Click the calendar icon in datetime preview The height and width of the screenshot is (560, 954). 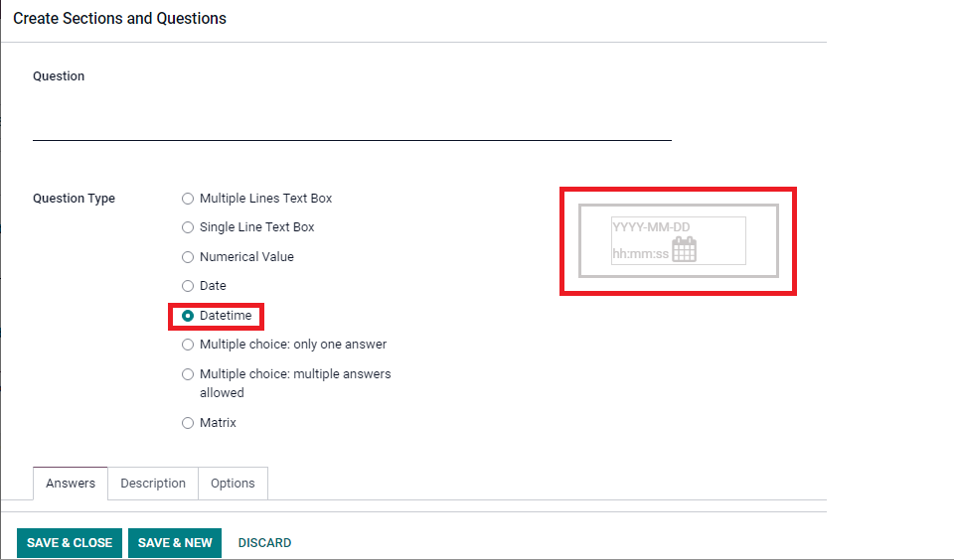(x=684, y=249)
